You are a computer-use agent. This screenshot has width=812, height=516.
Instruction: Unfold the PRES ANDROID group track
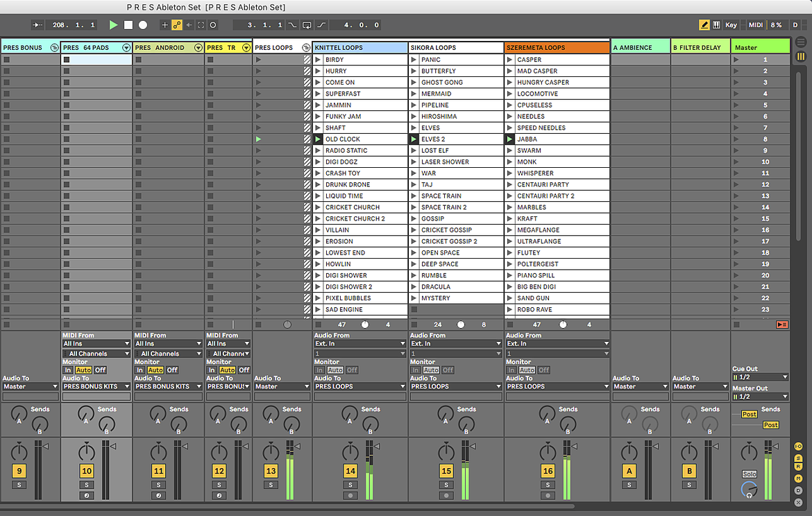(198, 48)
